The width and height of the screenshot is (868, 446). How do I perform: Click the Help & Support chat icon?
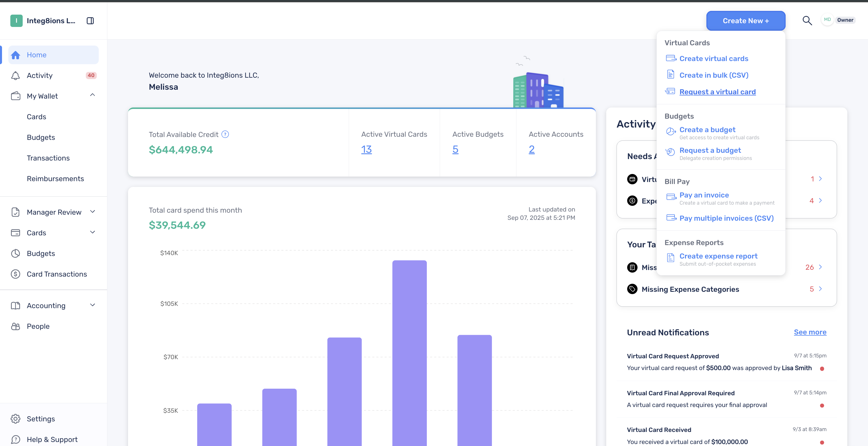[x=15, y=439]
